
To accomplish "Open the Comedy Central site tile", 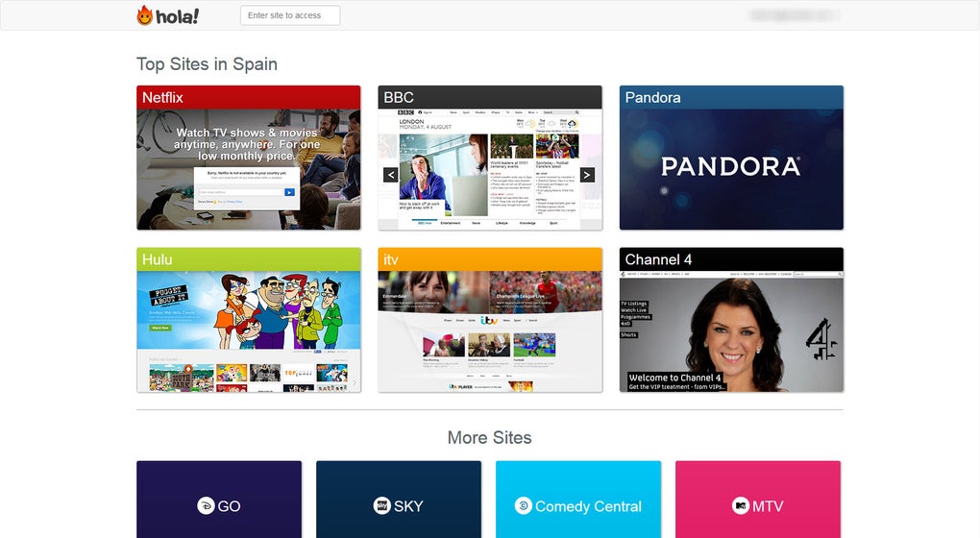I will point(578,500).
